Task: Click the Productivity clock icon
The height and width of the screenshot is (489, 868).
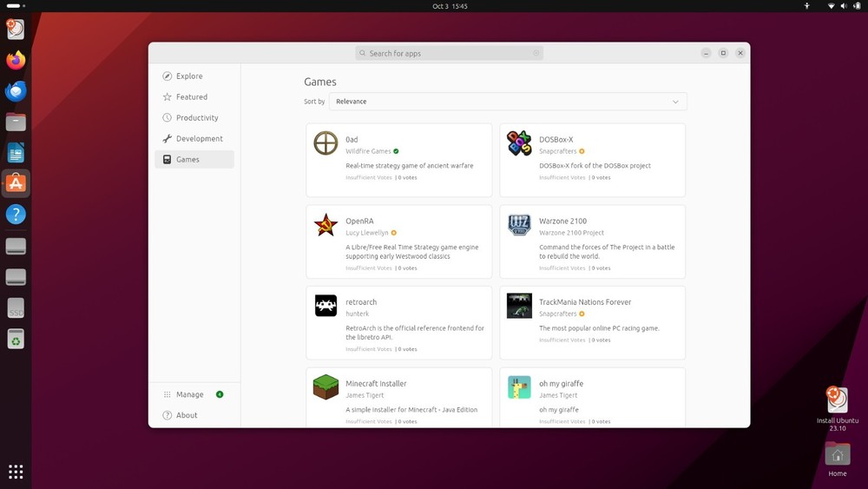Action: pos(168,117)
